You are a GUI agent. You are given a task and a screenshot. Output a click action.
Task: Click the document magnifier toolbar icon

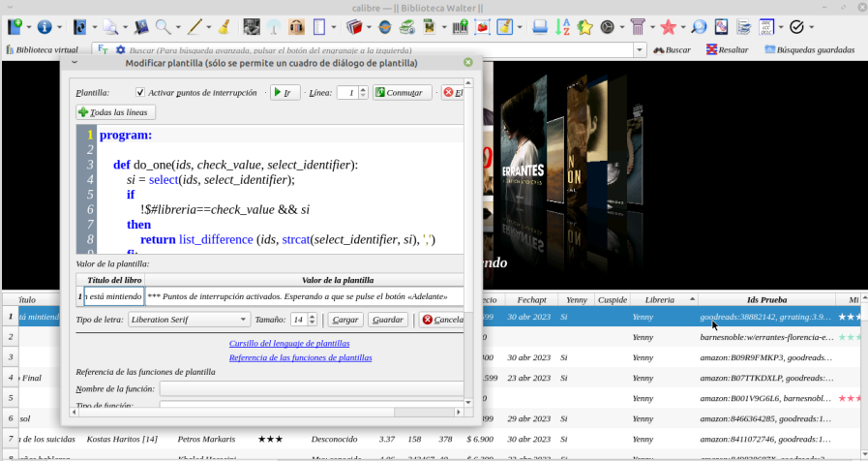tap(110, 26)
